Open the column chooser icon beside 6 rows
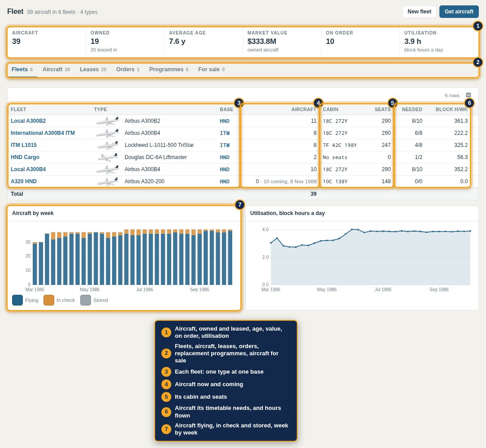This screenshot has width=486, height=448. pos(469,95)
